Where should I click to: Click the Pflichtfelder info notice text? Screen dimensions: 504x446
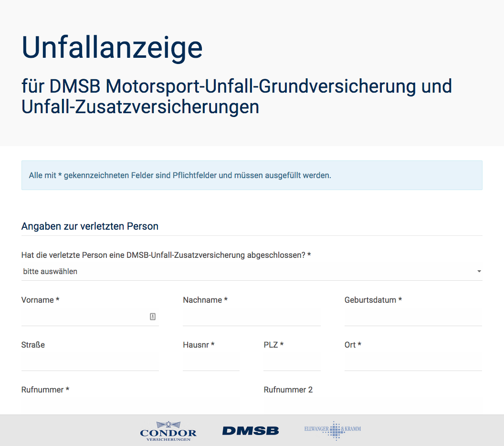click(180, 175)
